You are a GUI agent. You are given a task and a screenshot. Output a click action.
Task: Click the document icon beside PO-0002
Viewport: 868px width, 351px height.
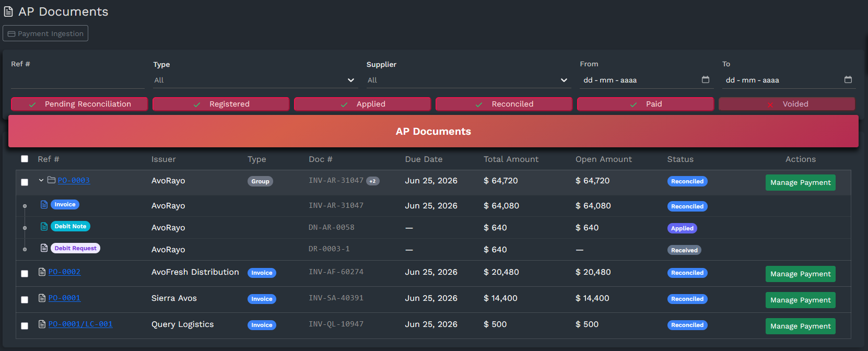(42, 272)
